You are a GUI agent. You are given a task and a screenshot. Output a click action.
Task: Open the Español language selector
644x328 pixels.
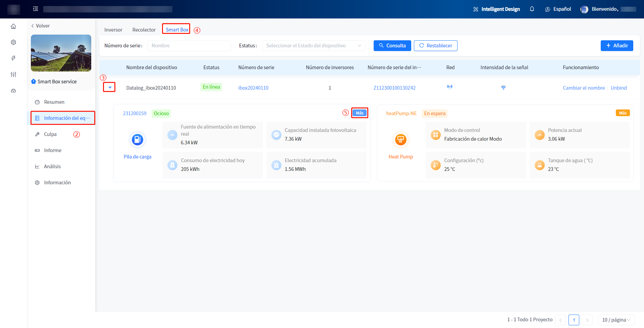pos(558,9)
